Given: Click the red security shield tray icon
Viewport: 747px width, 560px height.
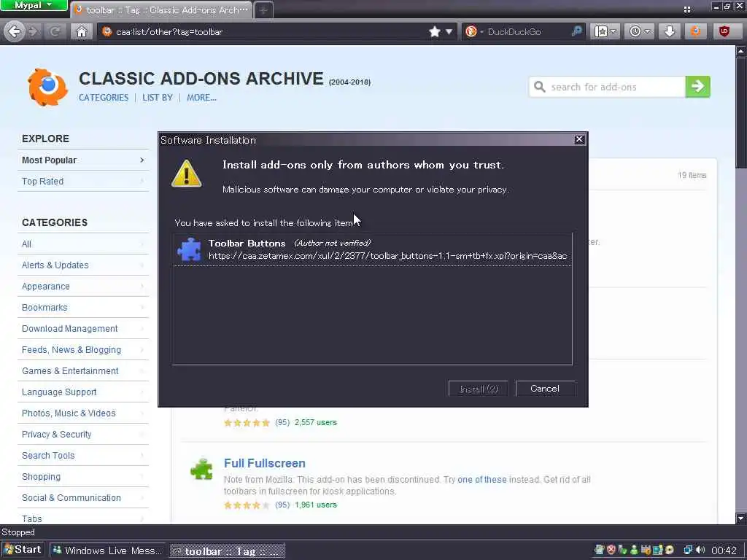Looking at the screenshot, I should coord(611,550).
